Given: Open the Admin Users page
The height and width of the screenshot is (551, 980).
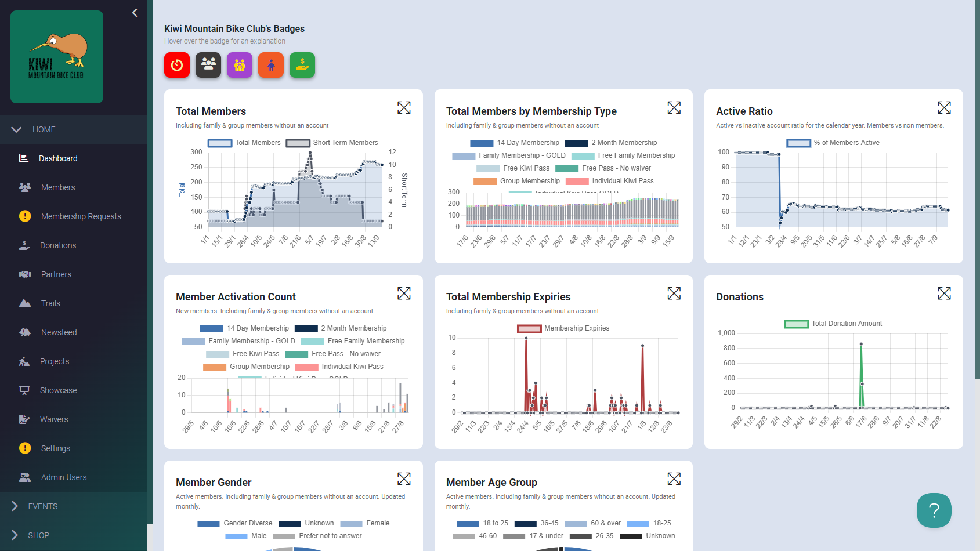Looking at the screenshot, I should pyautogui.click(x=73, y=477).
